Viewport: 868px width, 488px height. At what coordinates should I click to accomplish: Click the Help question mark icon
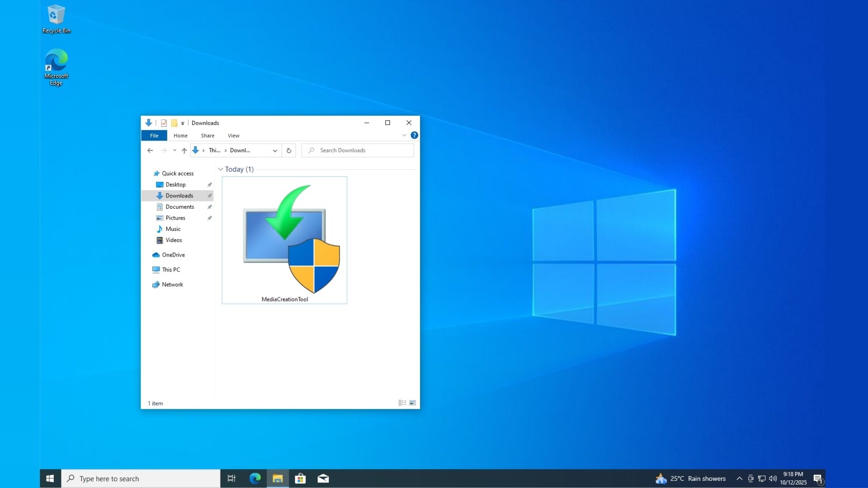pyautogui.click(x=414, y=135)
